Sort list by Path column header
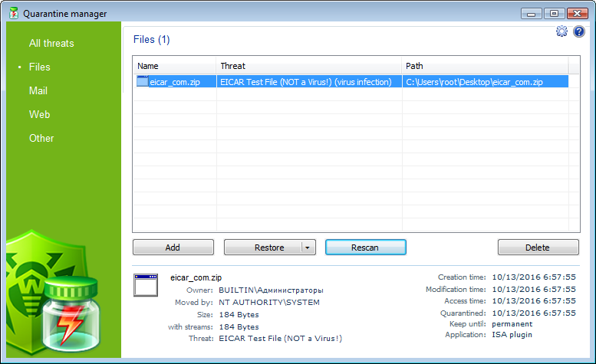 point(485,66)
